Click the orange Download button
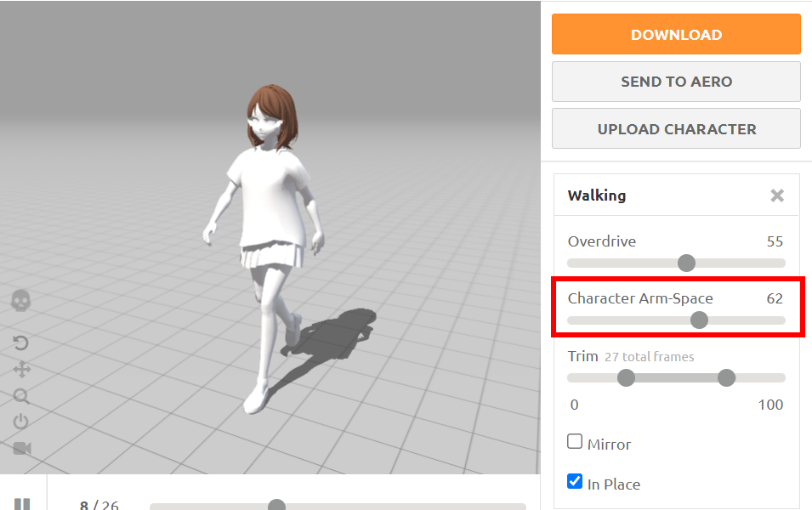The height and width of the screenshot is (510, 812). pyautogui.click(x=676, y=35)
